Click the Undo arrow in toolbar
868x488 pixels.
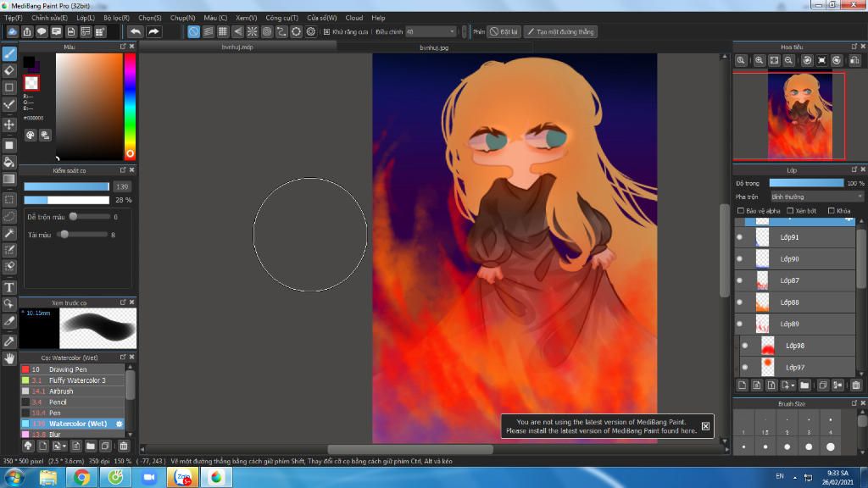(135, 31)
